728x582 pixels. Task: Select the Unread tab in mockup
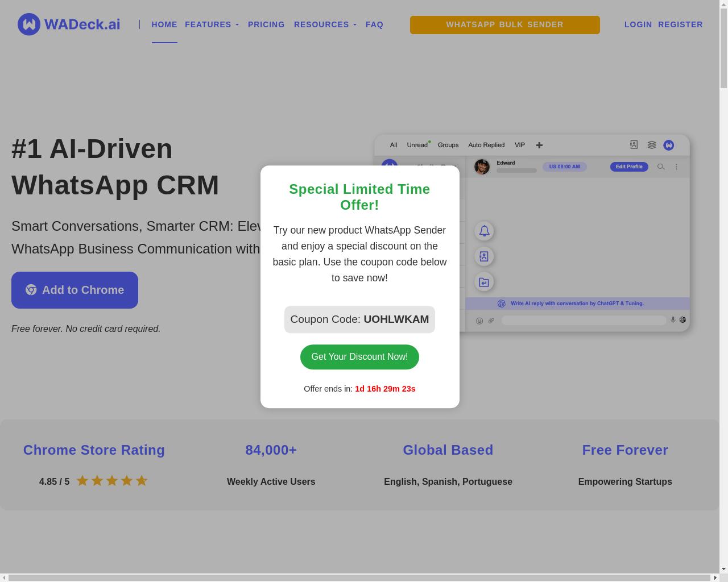coord(417,145)
